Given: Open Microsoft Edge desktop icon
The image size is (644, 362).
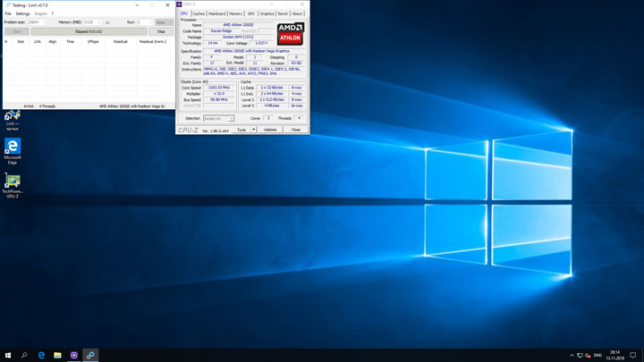Looking at the screenshot, I should 13,147.
